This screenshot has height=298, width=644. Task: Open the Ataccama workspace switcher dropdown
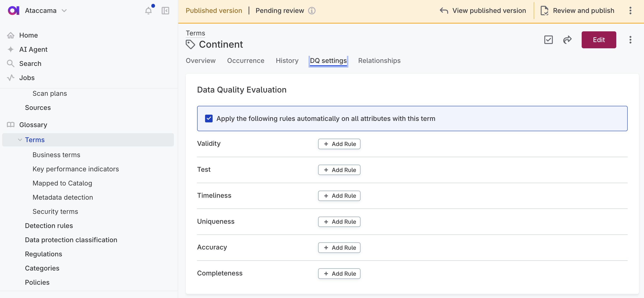coord(64,11)
